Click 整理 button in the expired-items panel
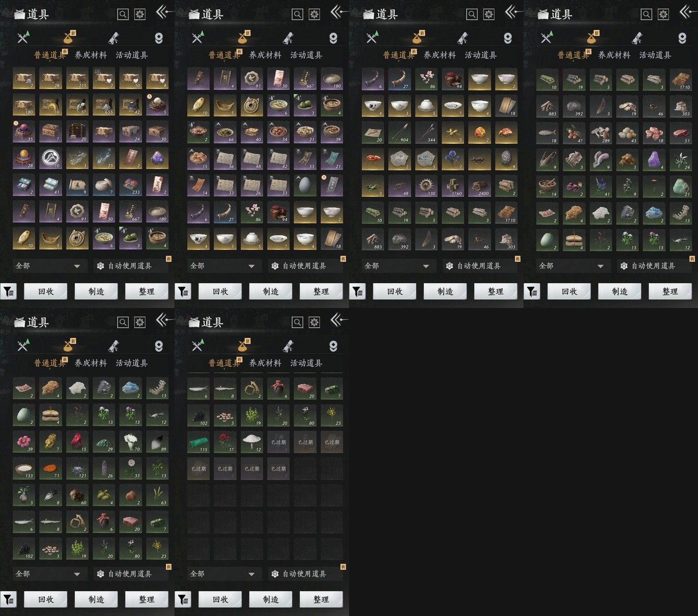This screenshot has width=698, height=616. [321, 599]
